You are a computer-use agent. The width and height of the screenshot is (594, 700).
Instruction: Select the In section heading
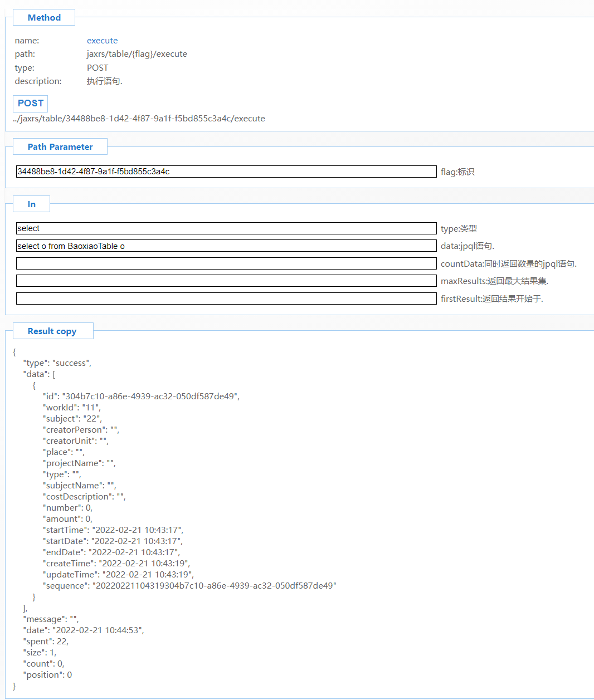click(32, 204)
